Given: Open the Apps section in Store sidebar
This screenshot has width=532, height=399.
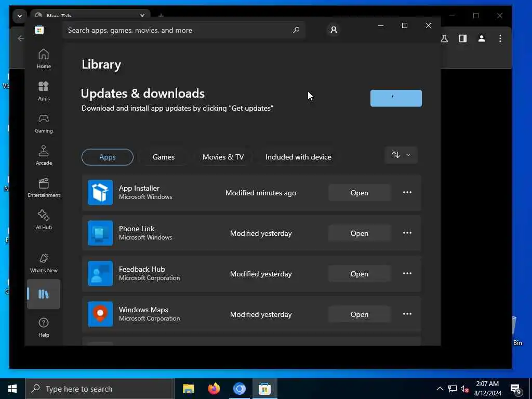Looking at the screenshot, I should tap(44, 91).
